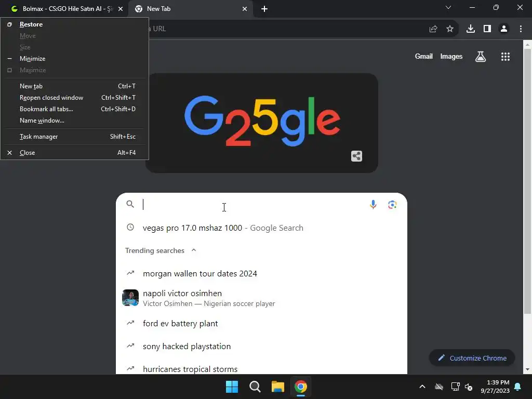The image size is (532, 399).
Task: Select Reopen closed window entry
Action: tap(75, 98)
